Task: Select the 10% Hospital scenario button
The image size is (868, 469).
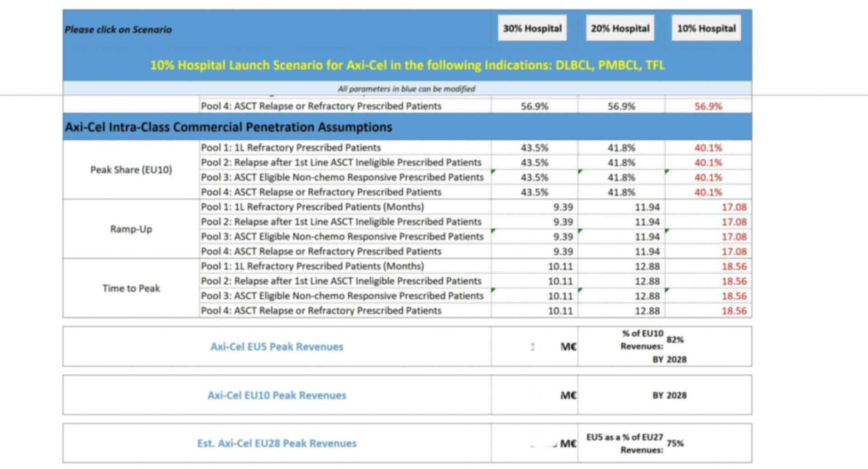Action: pyautogui.click(x=706, y=28)
